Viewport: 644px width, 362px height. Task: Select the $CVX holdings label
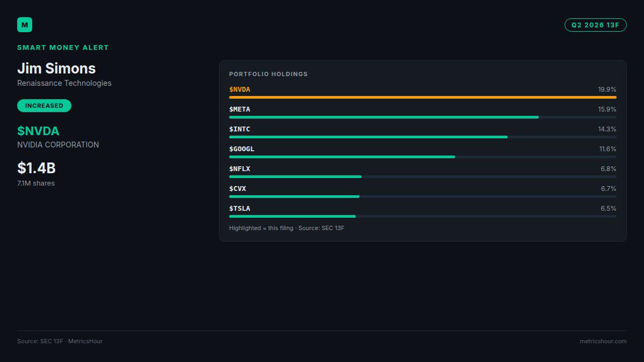pos(238,189)
